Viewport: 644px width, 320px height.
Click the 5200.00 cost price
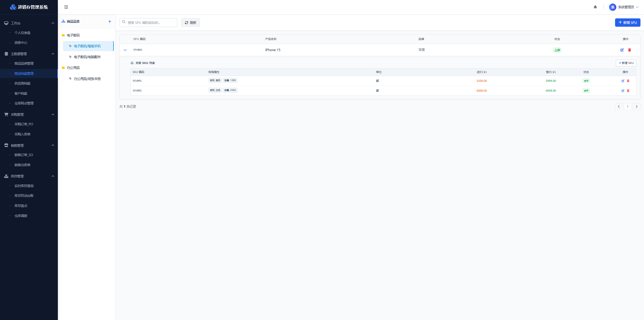[x=481, y=81]
